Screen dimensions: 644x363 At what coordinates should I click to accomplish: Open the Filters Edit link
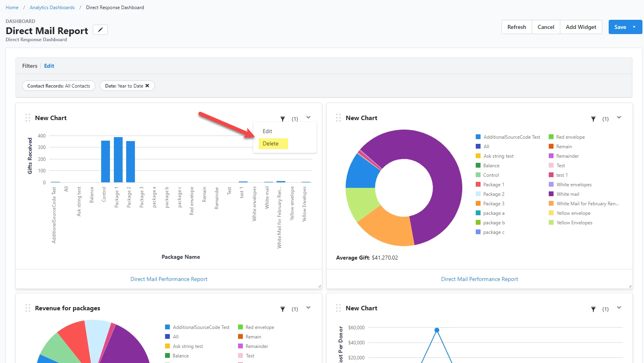49,66
